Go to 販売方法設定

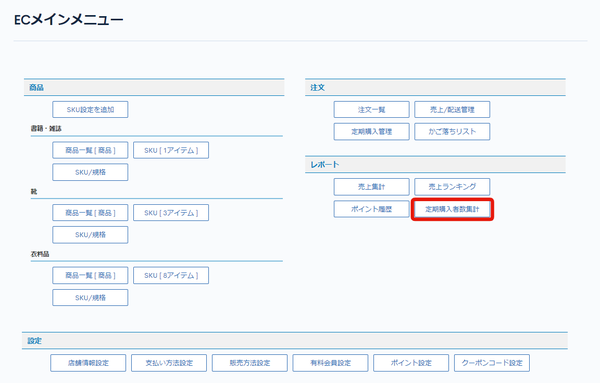click(x=250, y=363)
